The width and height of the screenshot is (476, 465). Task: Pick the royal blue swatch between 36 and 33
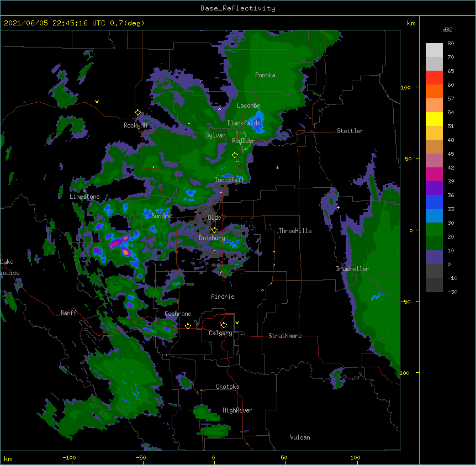click(x=434, y=202)
